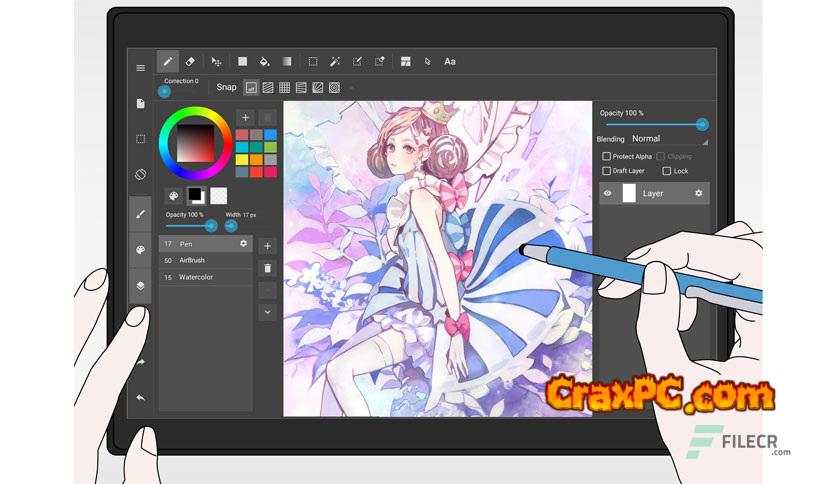Activate the Text tool labeled Aa

450,62
